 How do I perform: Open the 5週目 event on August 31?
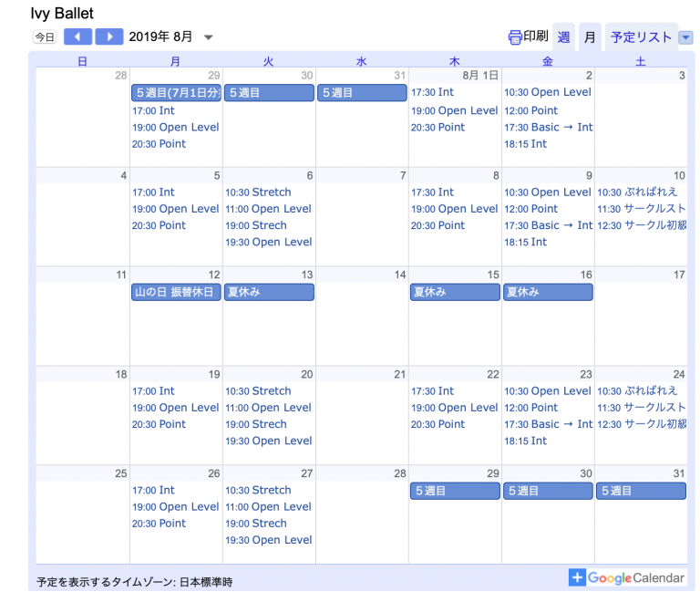pos(641,491)
